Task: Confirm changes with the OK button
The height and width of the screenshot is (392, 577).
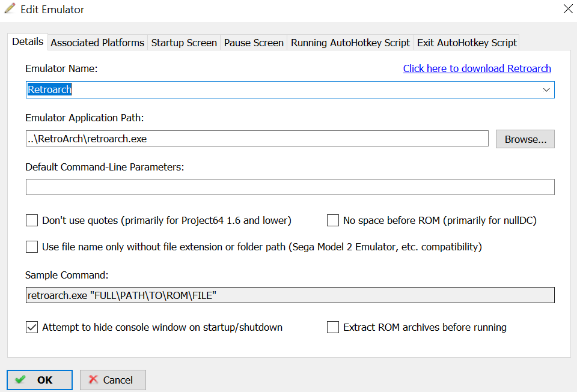Action: [40, 380]
